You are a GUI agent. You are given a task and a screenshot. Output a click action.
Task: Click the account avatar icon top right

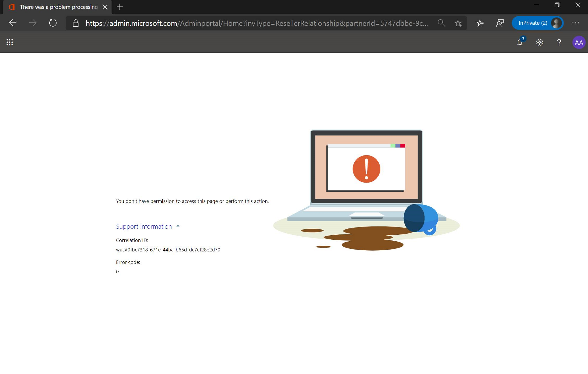click(x=579, y=42)
